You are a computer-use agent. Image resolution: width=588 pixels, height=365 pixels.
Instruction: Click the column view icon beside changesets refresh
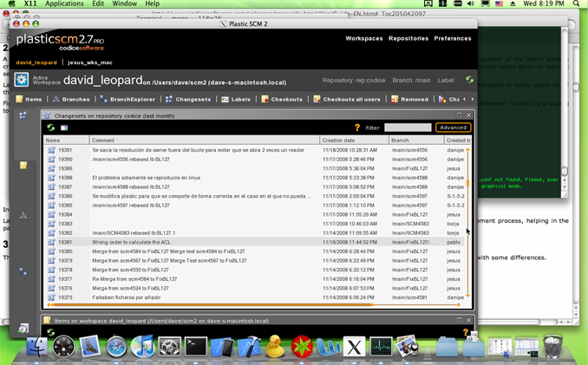pos(64,127)
